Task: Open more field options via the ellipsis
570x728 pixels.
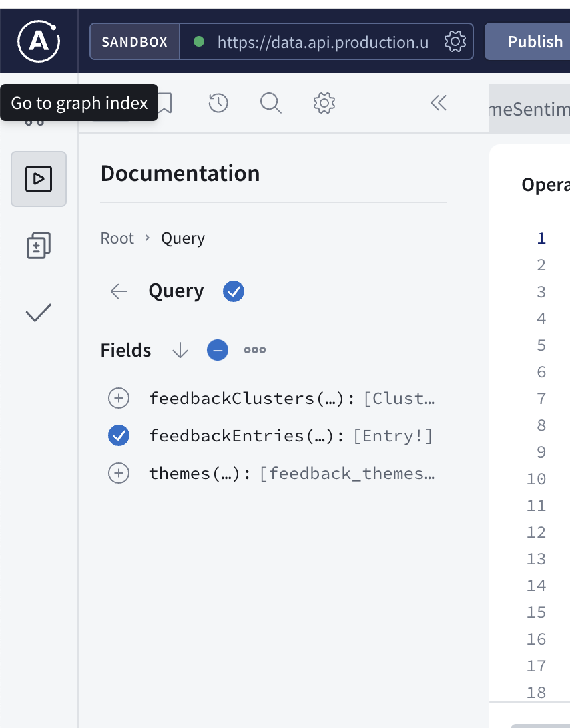Action: (x=254, y=349)
